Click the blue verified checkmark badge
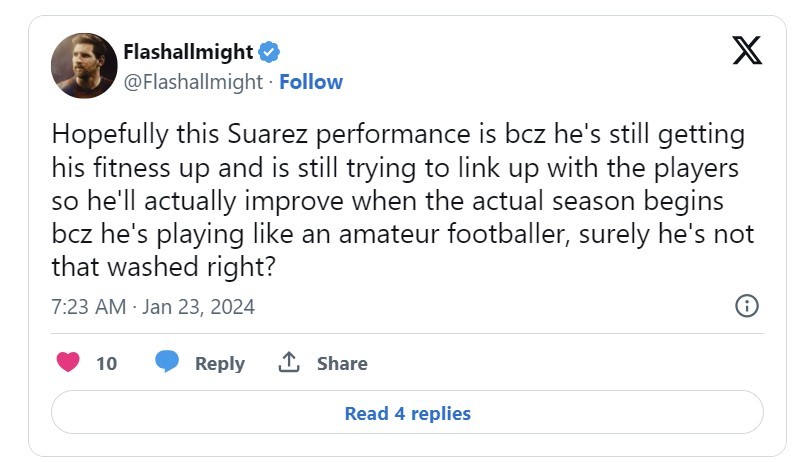The image size is (808, 463). 269,52
